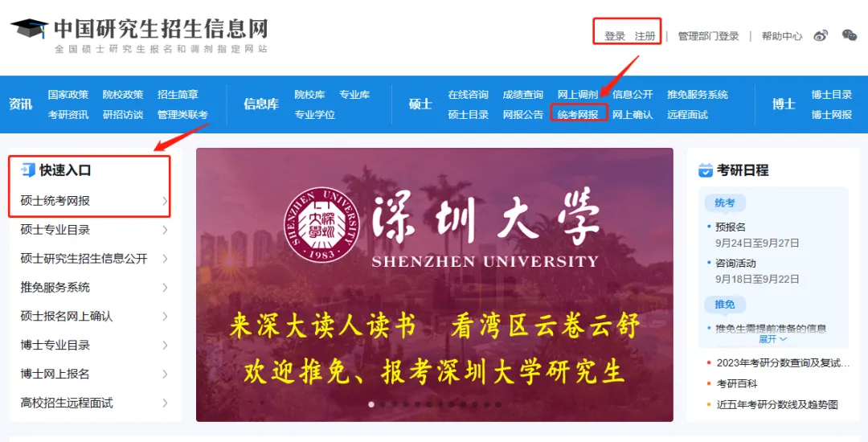The height and width of the screenshot is (442, 868).
Task: Select the first carousel dot indicator
Action: [371, 404]
